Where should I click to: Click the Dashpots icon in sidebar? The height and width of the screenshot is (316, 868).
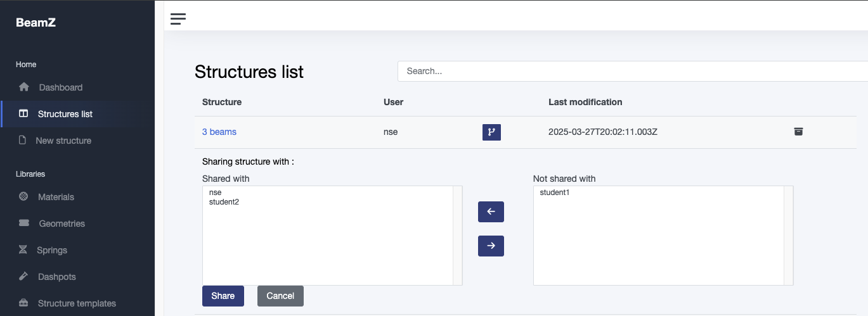click(x=23, y=277)
